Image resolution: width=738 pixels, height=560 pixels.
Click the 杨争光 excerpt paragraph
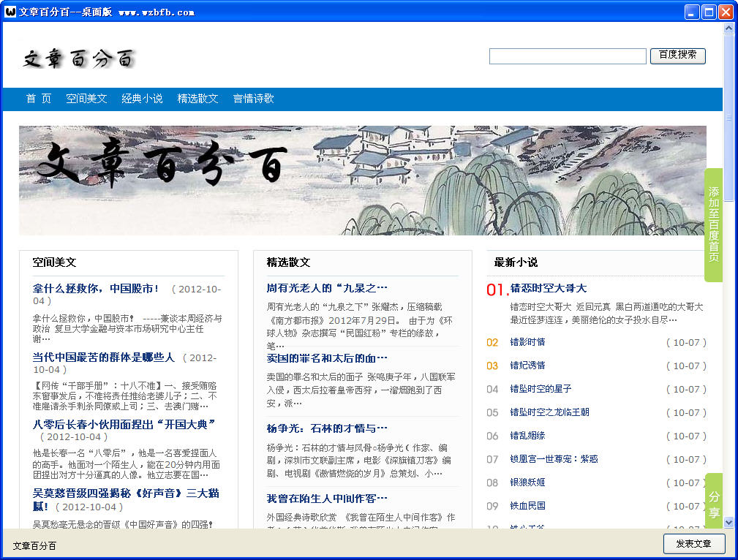pyautogui.click(x=359, y=461)
